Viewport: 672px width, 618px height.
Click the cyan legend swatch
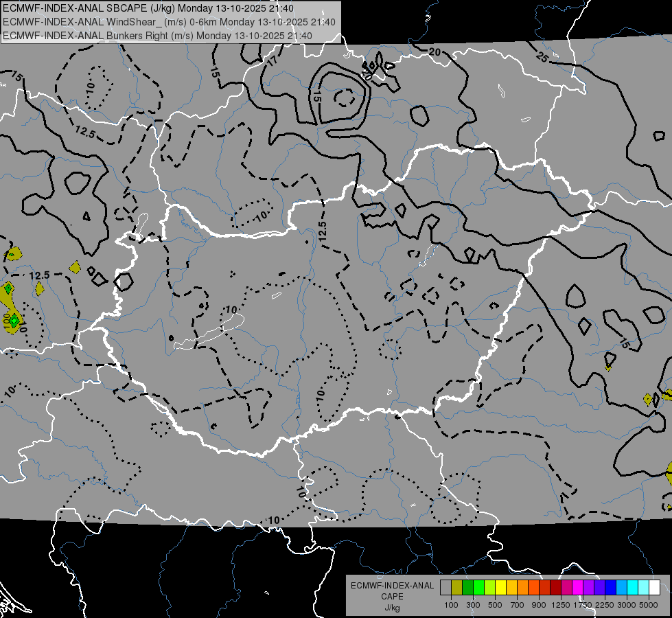(633, 588)
